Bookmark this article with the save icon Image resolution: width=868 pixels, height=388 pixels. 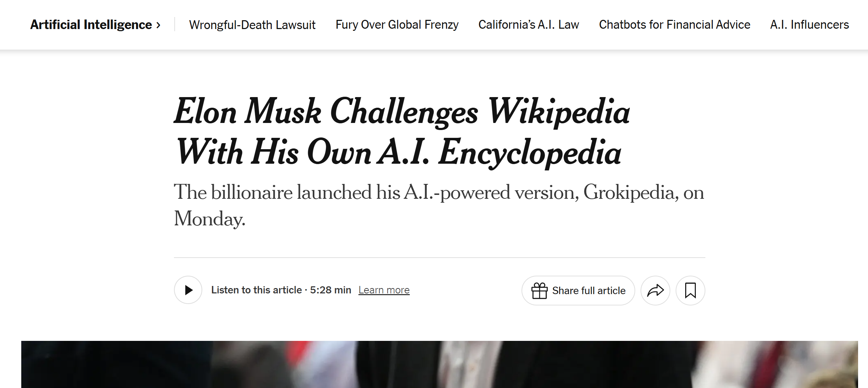point(690,291)
